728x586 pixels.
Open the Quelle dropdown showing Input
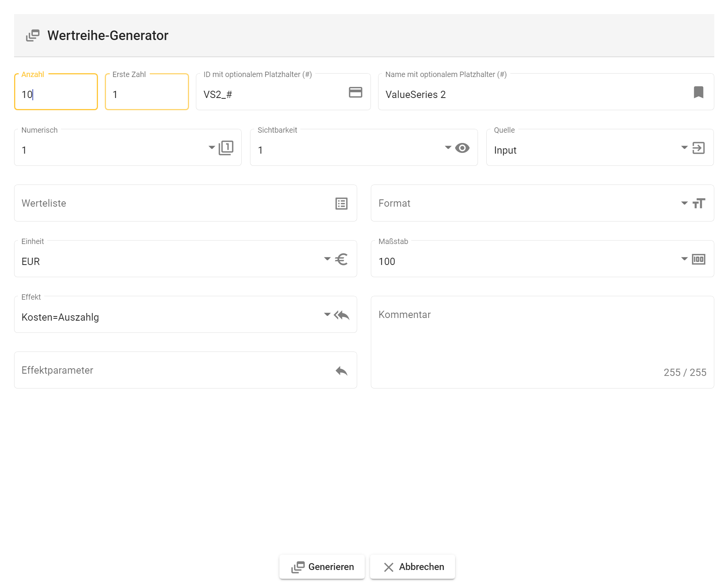[x=684, y=148]
